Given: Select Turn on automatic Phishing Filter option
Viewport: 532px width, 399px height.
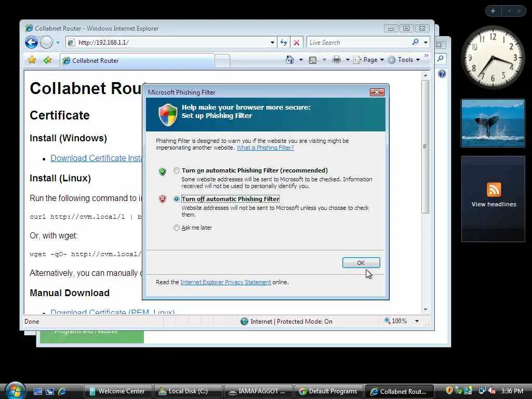Looking at the screenshot, I should (x=177, y=170).
